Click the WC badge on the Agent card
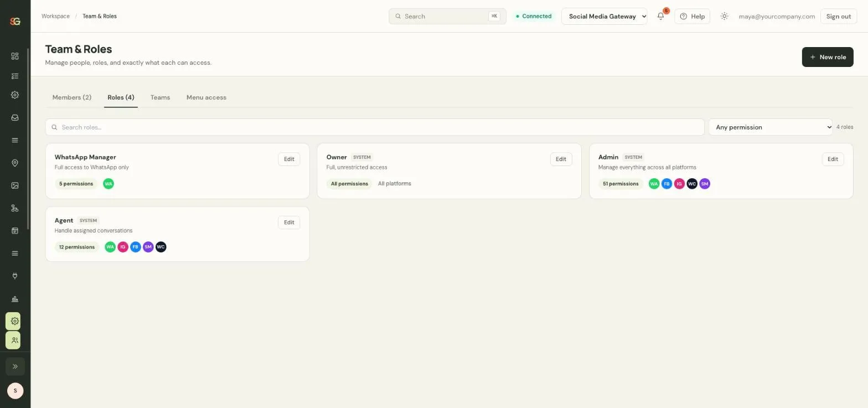The height and width of the screenshot is (408, 868). [161, 247]
